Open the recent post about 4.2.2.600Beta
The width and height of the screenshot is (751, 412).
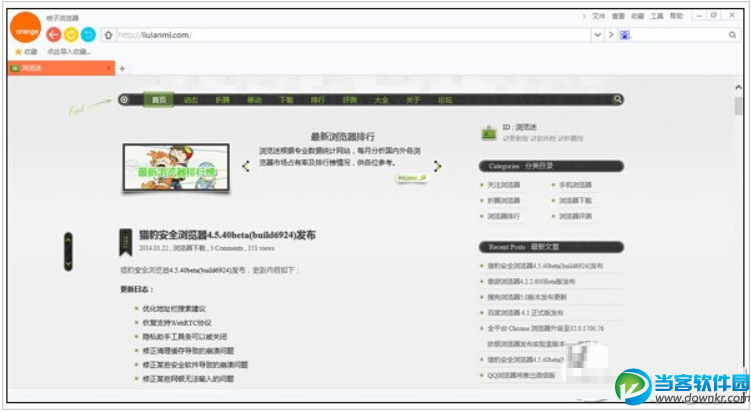click(x=531, y=281)
